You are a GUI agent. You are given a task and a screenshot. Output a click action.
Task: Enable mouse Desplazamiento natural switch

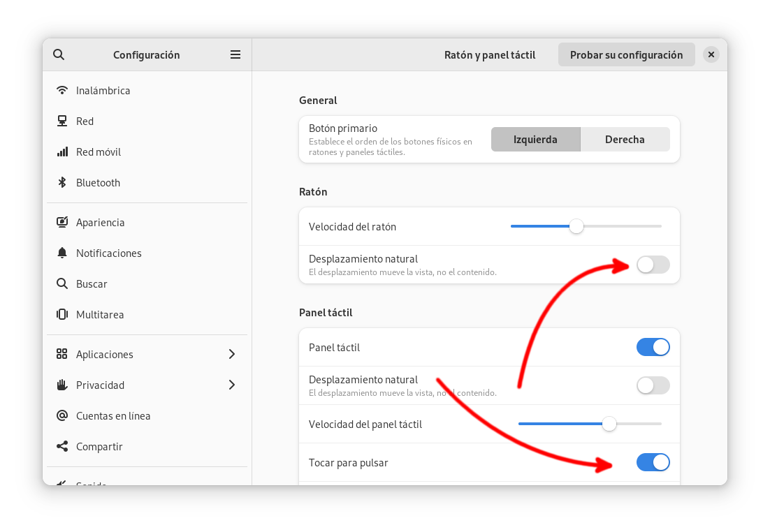[653, 265]
